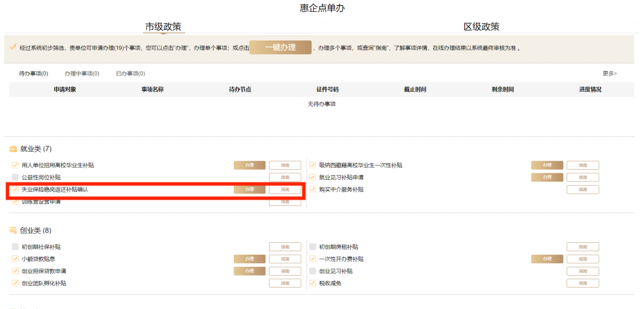The image size is (644, 309).
Task: Click the 创业类 category icon
Action: pyautogui.click(x=13, y=230)
